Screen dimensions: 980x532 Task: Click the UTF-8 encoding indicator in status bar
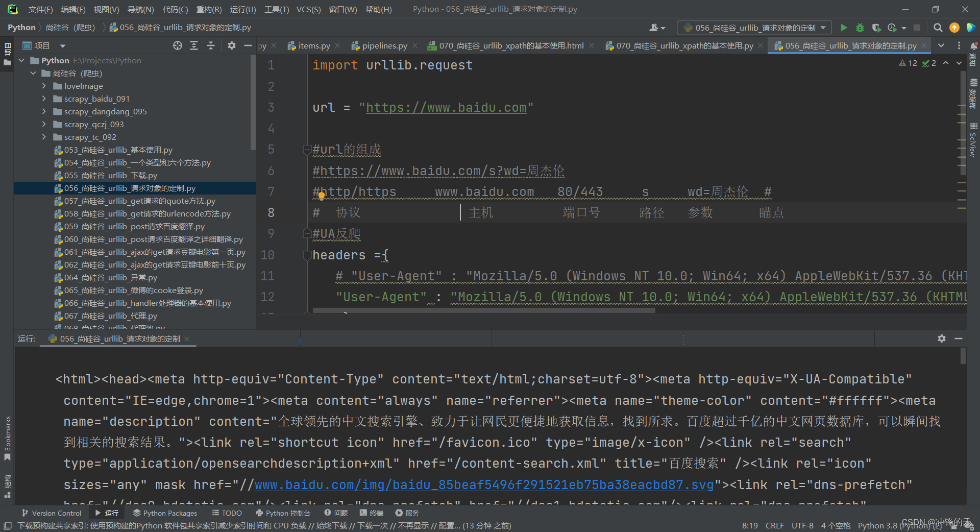801,525
